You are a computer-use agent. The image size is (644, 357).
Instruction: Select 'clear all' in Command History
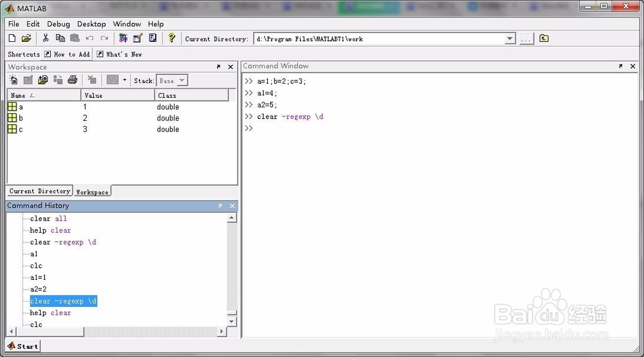(x=48, y=218)
